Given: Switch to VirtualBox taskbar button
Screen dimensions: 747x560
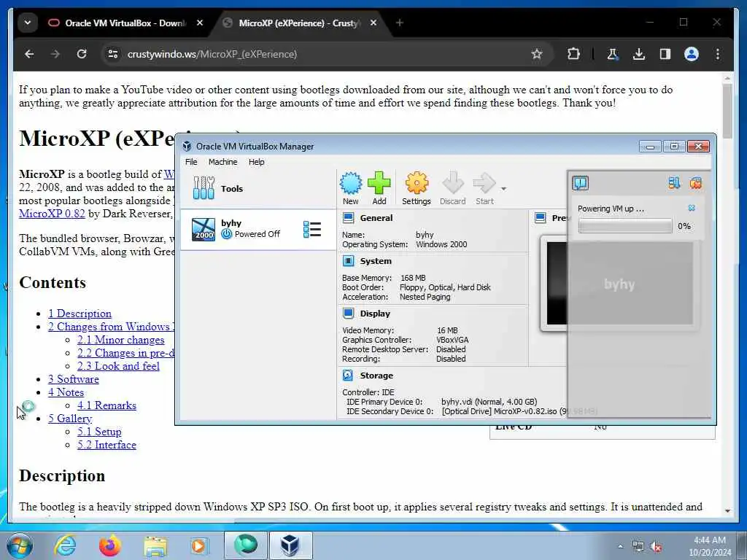Looking at the screenshot, I should click(290, 545).
